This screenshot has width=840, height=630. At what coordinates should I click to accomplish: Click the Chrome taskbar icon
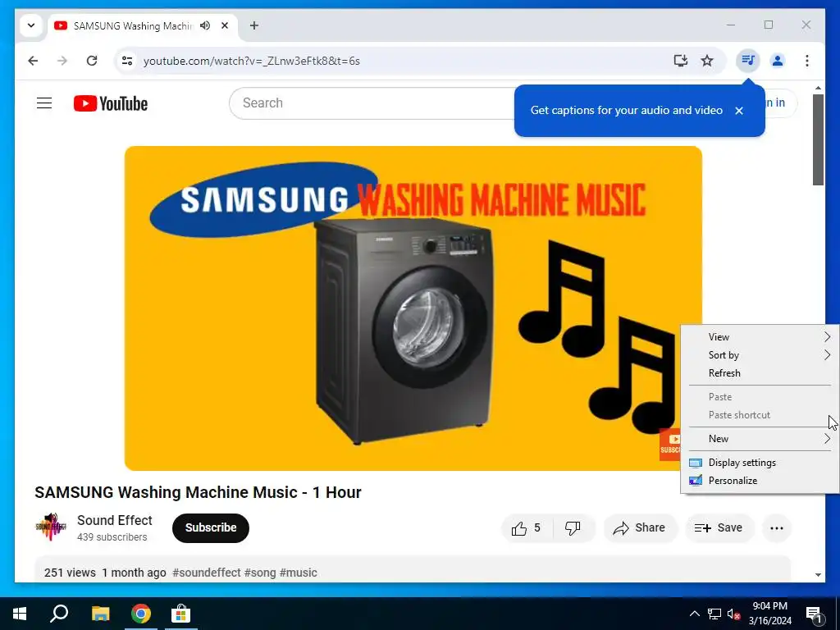pos(141,614)
